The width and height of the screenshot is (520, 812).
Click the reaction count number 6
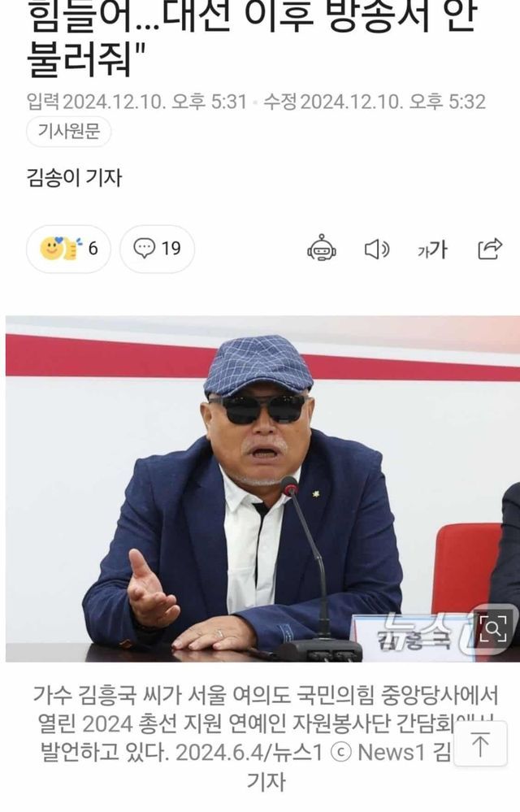pos(93,249)
